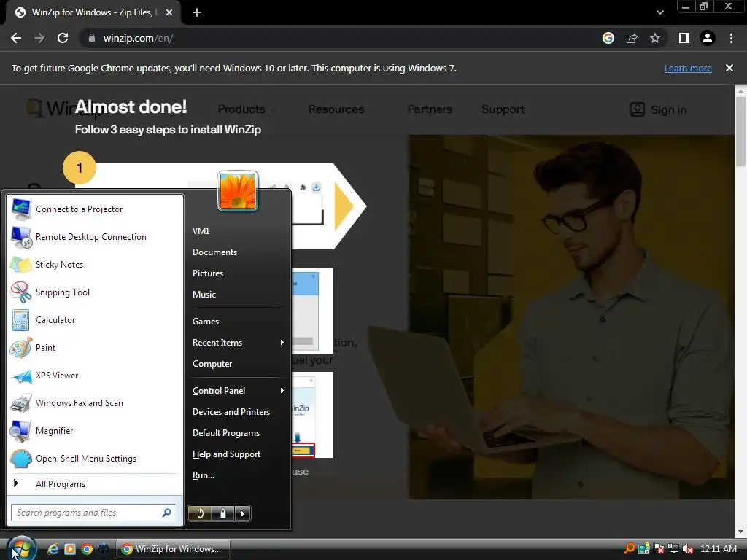The image size is (747, 560).
Task: Open Sticky Notes from Start menu
Action: tap(94, 264)
